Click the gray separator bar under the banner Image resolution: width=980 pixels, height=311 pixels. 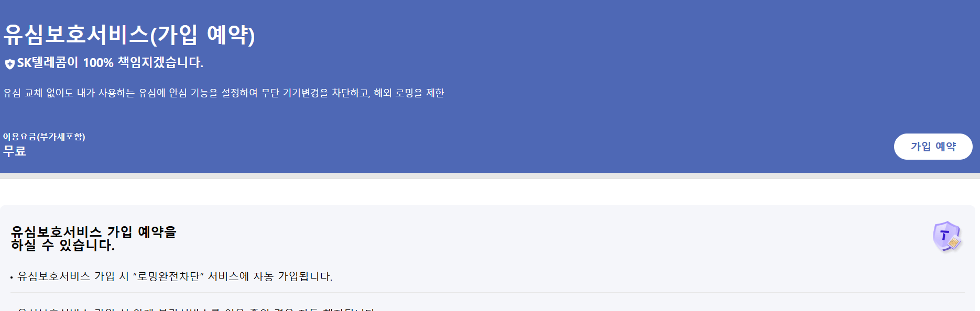pyautogui.click(x=490, y=176)
